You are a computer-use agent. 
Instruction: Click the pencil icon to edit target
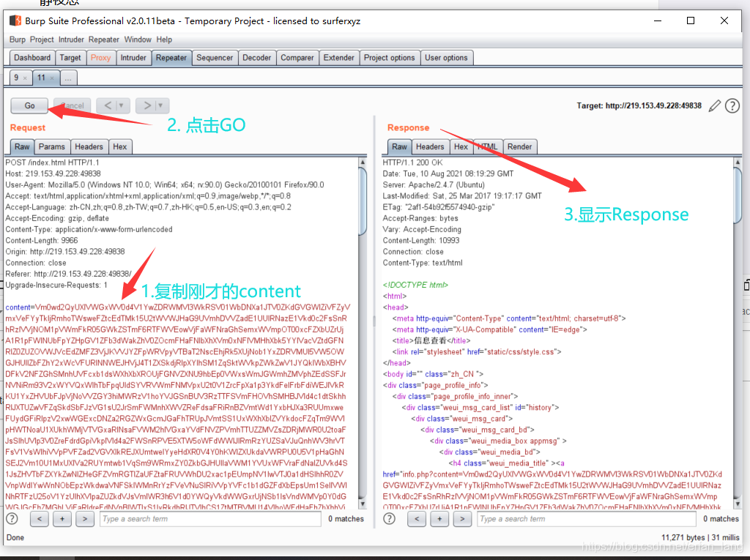(x=715, y=105)
